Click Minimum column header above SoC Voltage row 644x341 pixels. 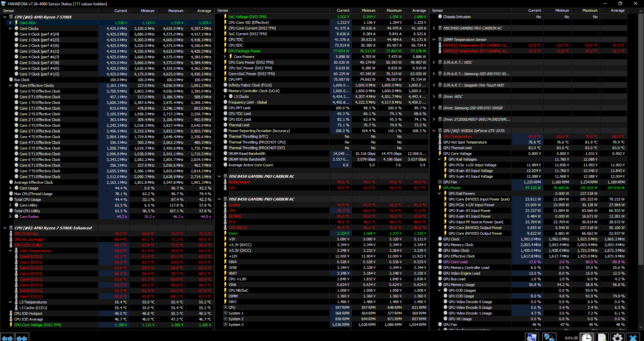point(365,11)
